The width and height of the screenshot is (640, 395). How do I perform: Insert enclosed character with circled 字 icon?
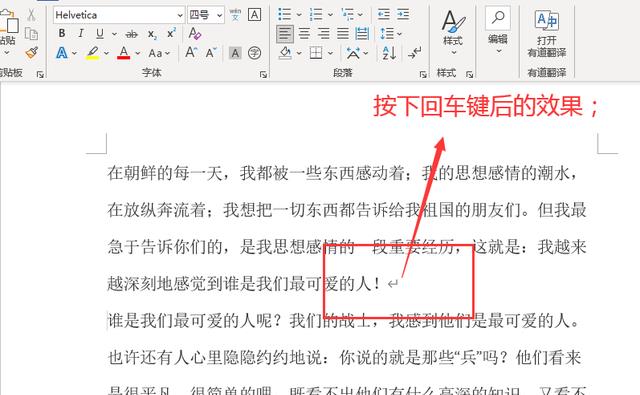[254, 53]
